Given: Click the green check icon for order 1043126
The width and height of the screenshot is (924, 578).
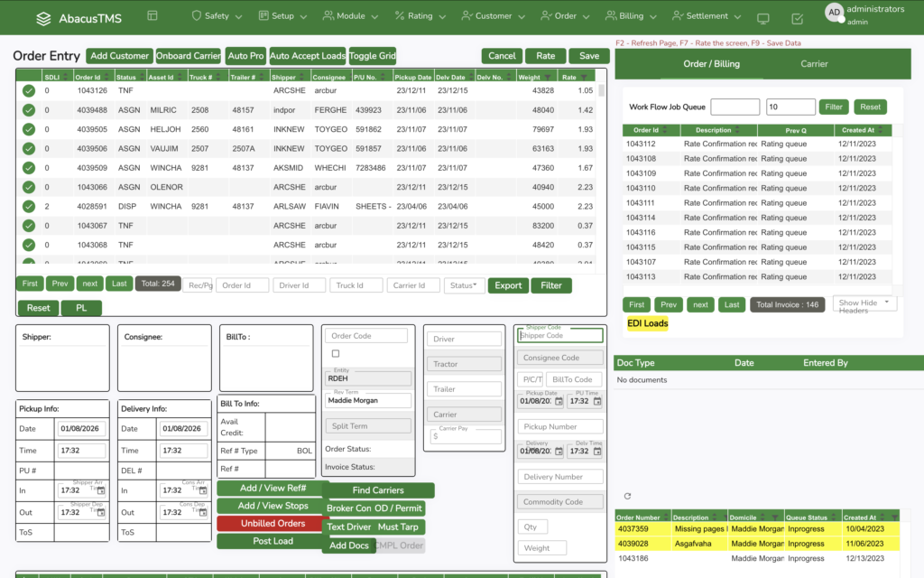Looking at the screenshot, I should (x=29, y=91).
